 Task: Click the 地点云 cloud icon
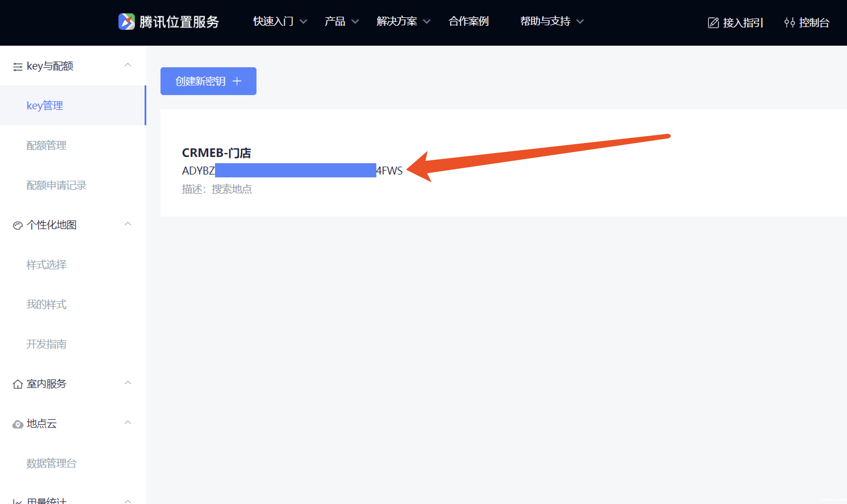point(18,424)
